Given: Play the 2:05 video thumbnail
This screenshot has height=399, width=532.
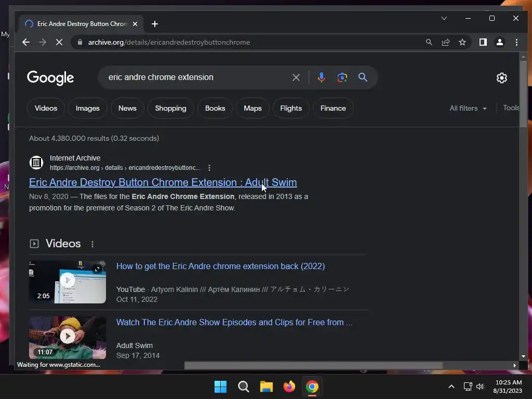Looking at the screenshot, I should pyautogui.click(x=68, y=282).
